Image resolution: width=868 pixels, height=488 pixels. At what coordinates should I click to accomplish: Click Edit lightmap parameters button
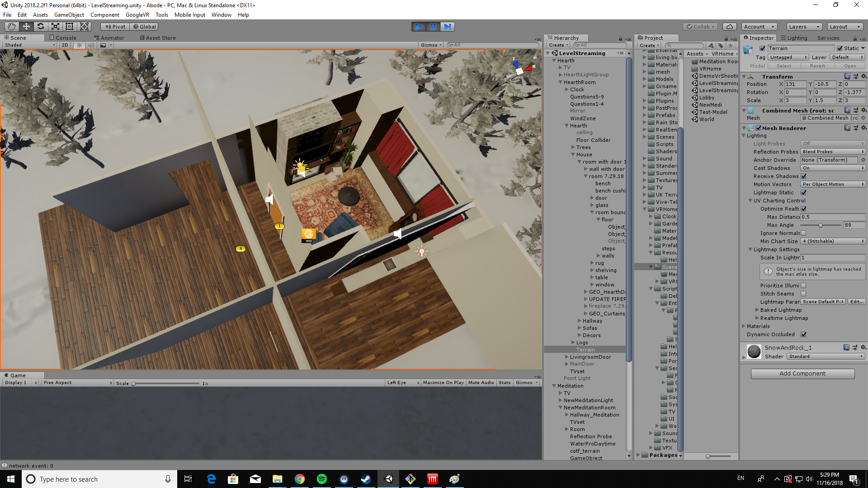point(857,302)
